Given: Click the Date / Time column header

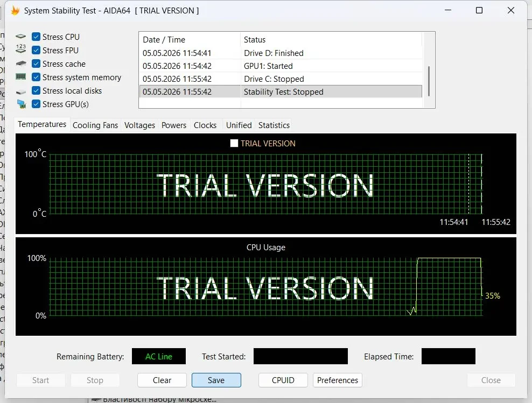Looking at the screenshot, I should point(190,40).
